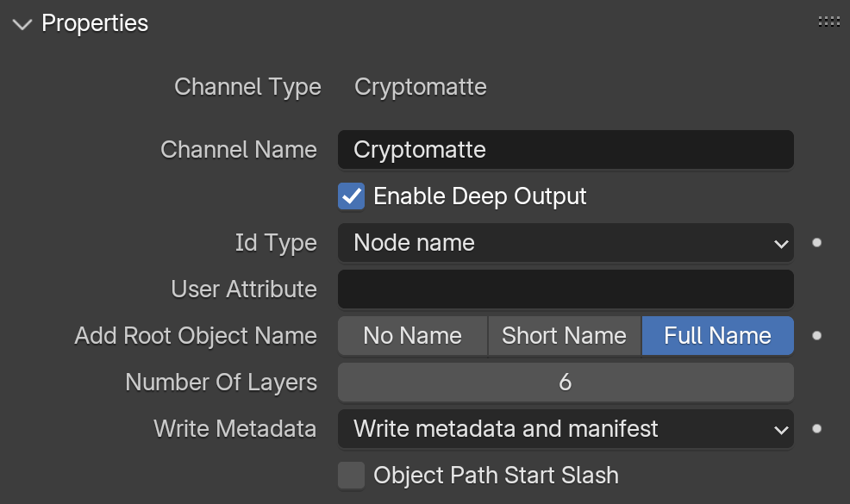
Task: Collapse the Properties panel chevron
Action: coord(22,24)
